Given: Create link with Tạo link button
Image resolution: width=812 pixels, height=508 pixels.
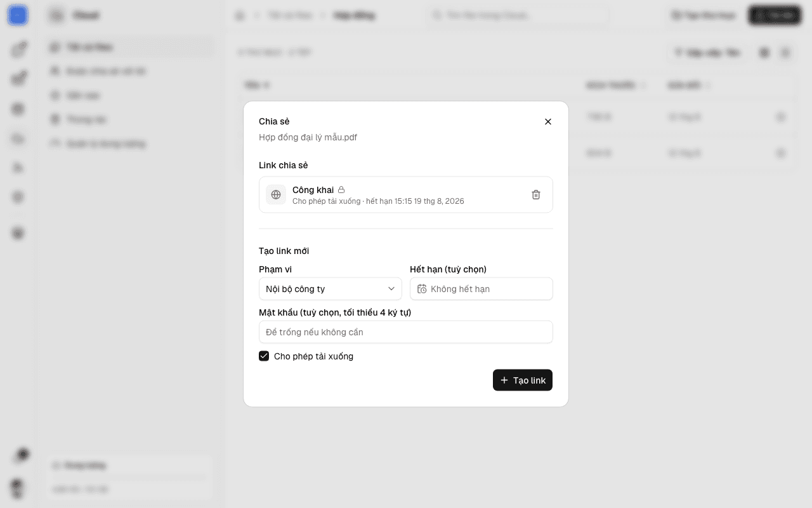Looking at the screenshot, I should [x=523, y=380].
